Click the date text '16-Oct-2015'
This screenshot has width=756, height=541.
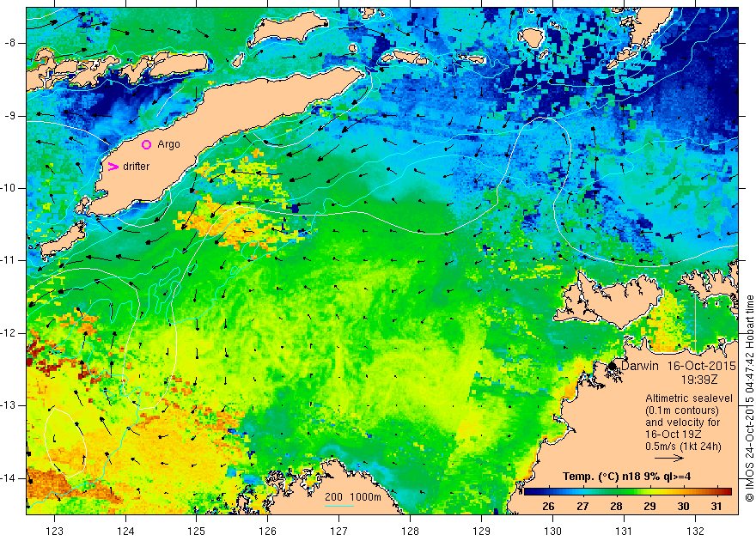coord(702,366)
